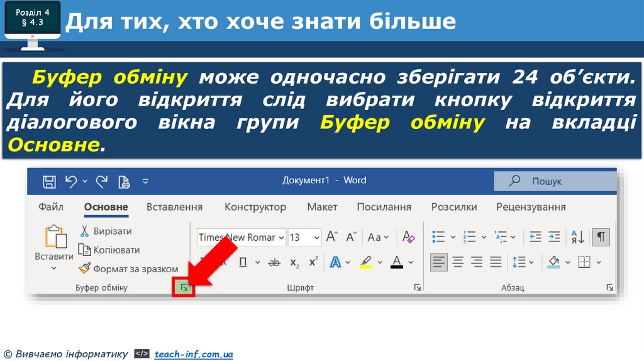Click Копіювати to copy selection

click(109, 250)
